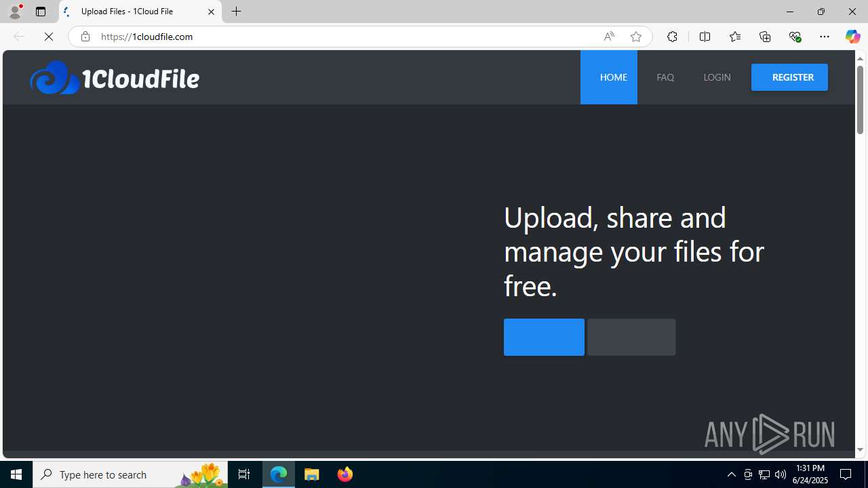The width and height of the screenshot is (868, 488).
Task: Click the taskbar search box
Action: pos(130,474)
